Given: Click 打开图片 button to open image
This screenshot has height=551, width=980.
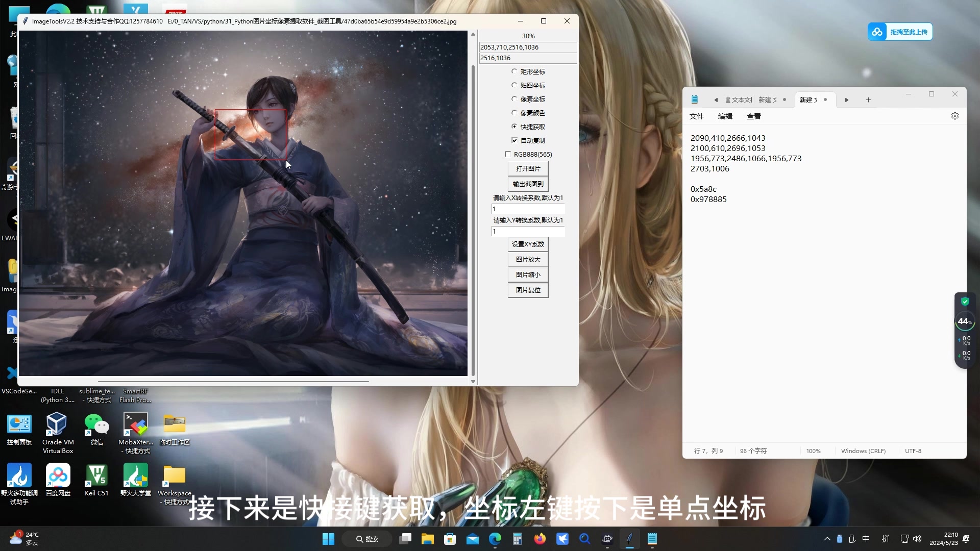Looking at the screenshot, I should (528, 168).
